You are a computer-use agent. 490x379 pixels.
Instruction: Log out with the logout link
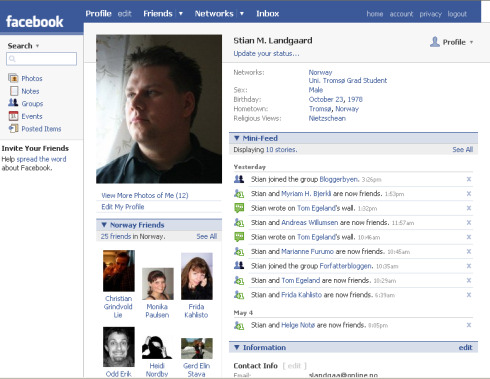(457, 14)
